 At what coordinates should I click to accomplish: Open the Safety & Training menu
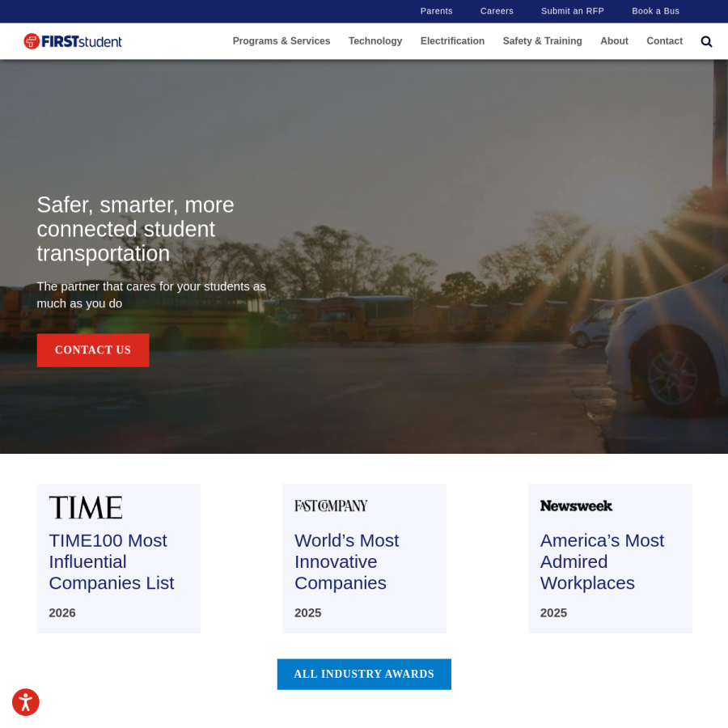tap(542, 41)
